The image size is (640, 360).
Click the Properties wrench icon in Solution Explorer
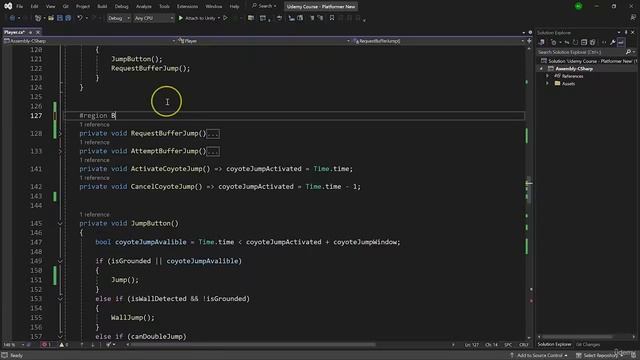[613, 42]
